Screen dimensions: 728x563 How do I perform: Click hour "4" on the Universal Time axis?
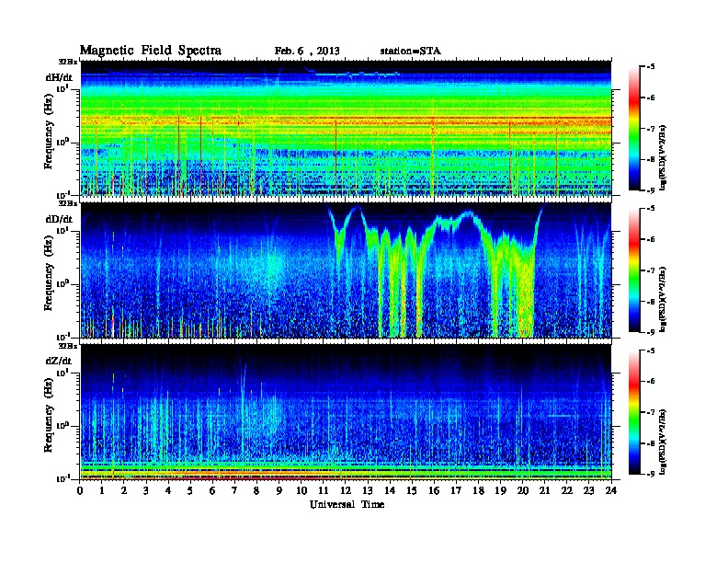[x=168, y=490]
